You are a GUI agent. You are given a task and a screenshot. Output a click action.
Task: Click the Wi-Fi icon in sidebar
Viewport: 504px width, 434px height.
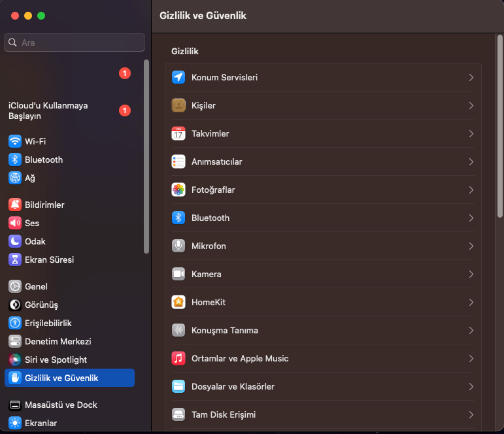point(15,141)
